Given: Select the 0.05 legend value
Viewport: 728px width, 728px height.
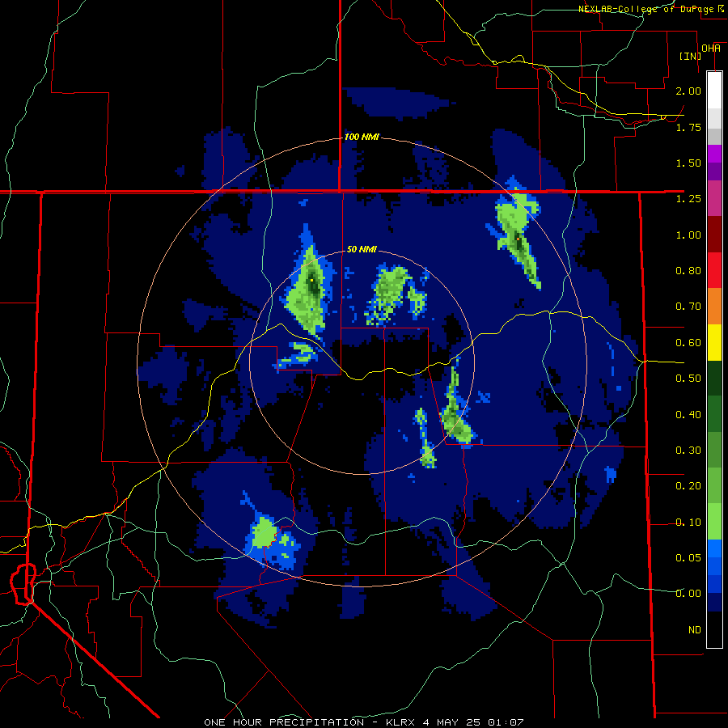Looking at the screenshot, I should point(688,557).
